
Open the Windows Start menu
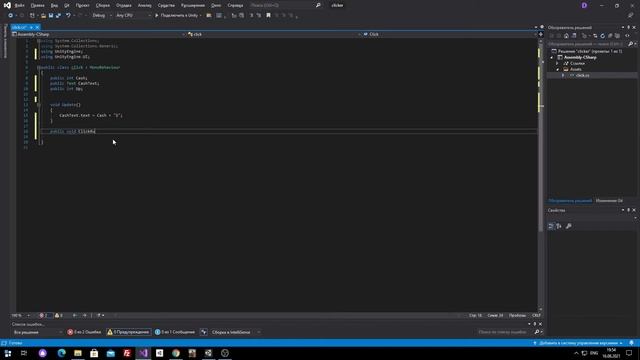(x=8, y=353)
